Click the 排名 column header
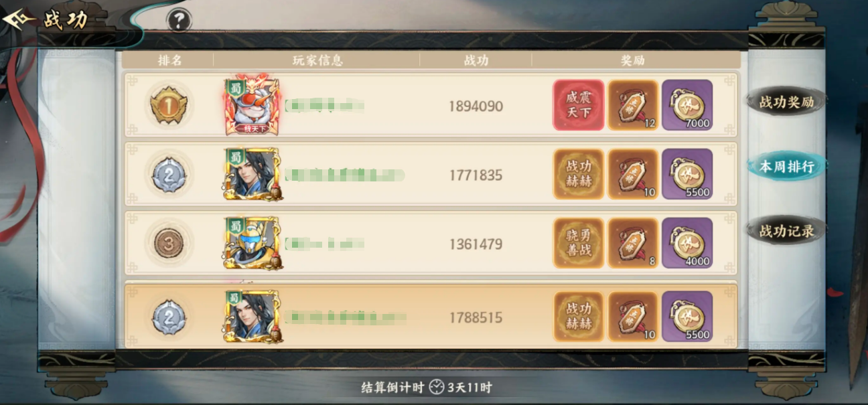This screenshot has height=405, width=868. click(170, 60)
